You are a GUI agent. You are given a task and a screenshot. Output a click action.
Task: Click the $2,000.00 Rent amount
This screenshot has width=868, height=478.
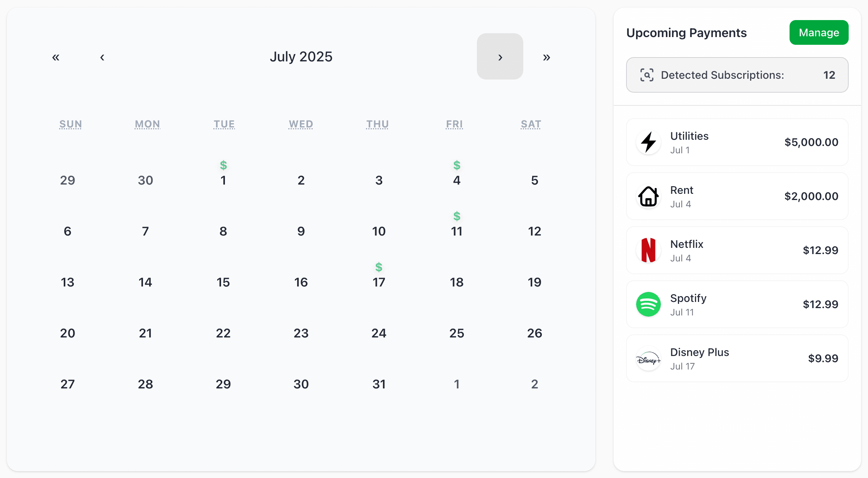pyautogui.click(x=811, y=196)
